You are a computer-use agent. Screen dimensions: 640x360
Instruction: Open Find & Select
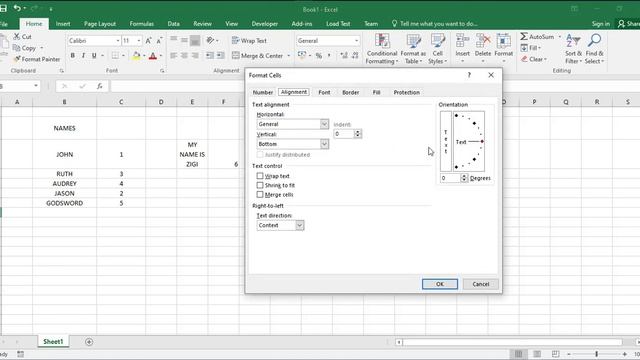(x=594, y=49)
